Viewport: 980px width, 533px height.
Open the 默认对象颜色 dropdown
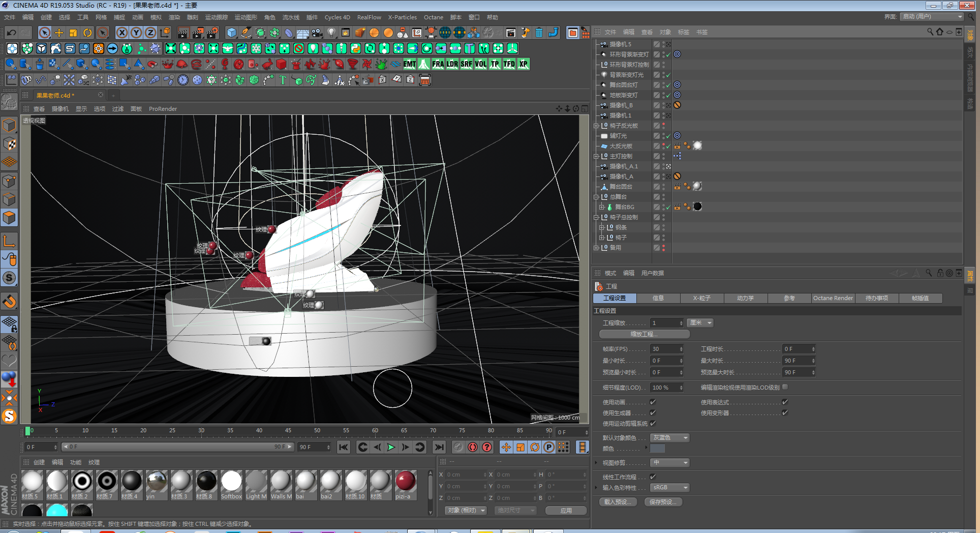pyautogui.click(x=669, y=438)
